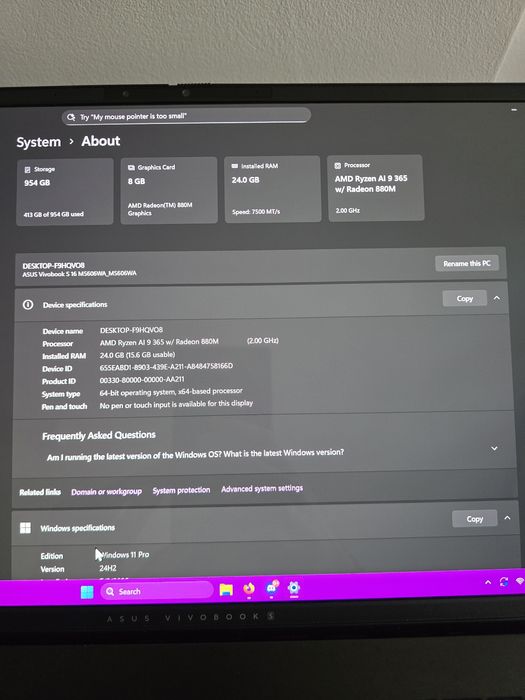Open the Installed RAM 24.0 GB card

point(272,188)
